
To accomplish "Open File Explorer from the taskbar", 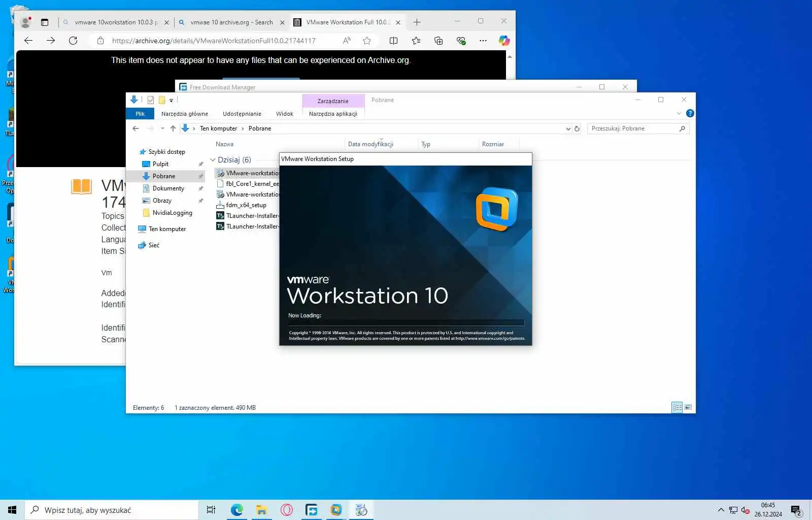I will click(x=262, y=510).
